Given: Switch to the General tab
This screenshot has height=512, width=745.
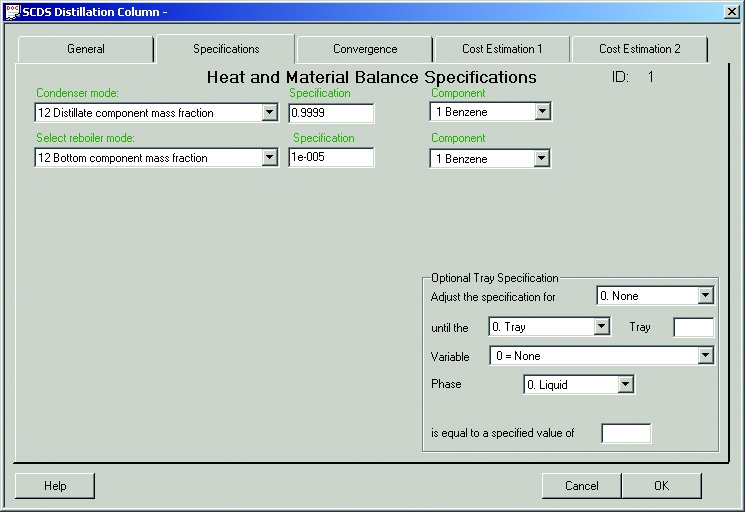Looking at the screenshot, I should tap(86, 49).
